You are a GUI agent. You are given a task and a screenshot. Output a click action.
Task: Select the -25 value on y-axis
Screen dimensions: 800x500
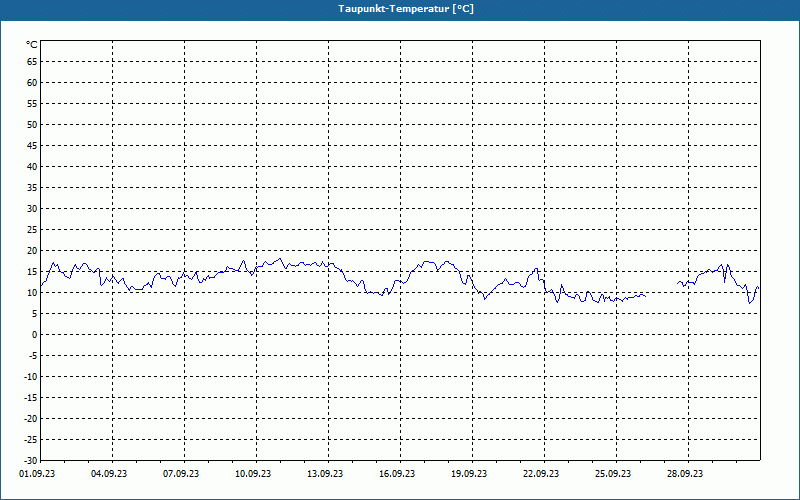point(32,440)
